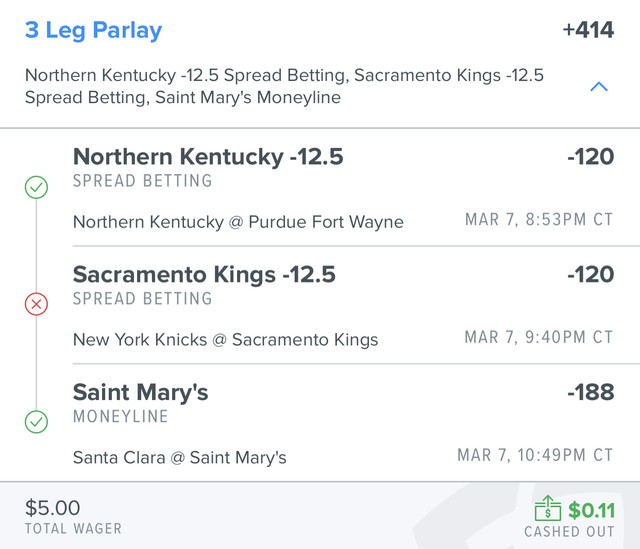640x549 pixels.
Task: Click the parlay legs summary text
Action: (x=285, y=87)
